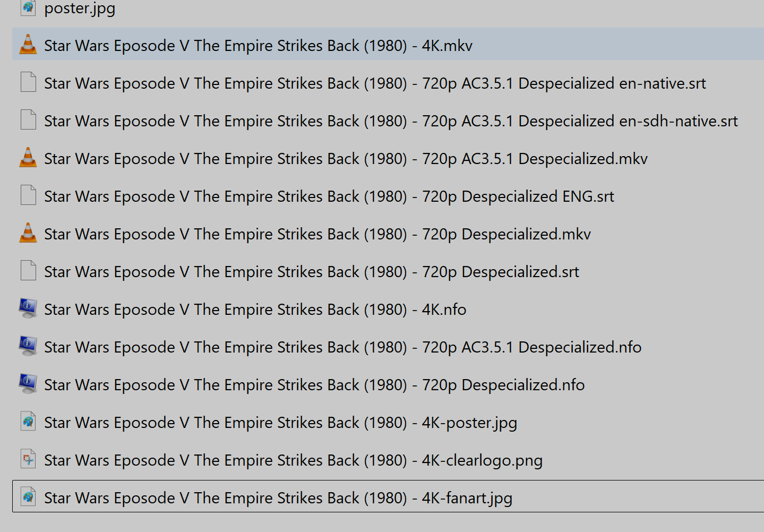Click blank file icon of en-sdh-native.srt
Viewport: 764px width, 532px height.
pyautogui.click(x=28, y=120)
